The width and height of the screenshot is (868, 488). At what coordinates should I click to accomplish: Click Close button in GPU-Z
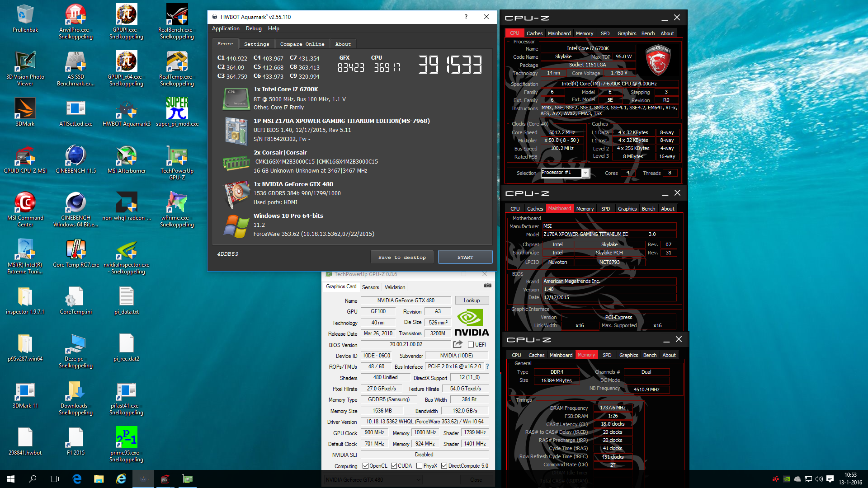[476, 480]
